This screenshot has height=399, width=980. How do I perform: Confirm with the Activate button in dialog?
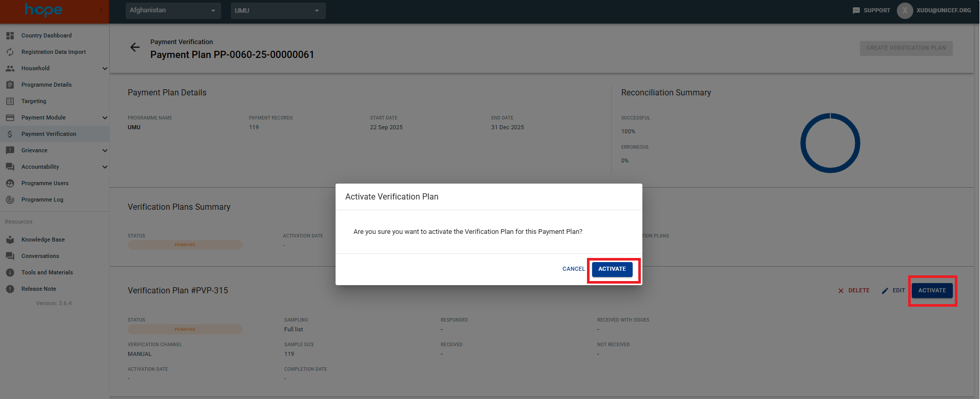(x=612, y=269)
